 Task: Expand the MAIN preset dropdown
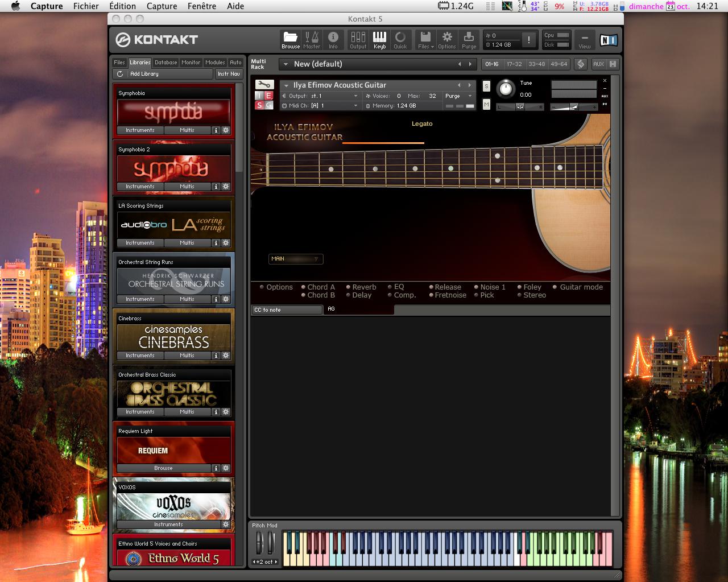click(x=296, y=259)
